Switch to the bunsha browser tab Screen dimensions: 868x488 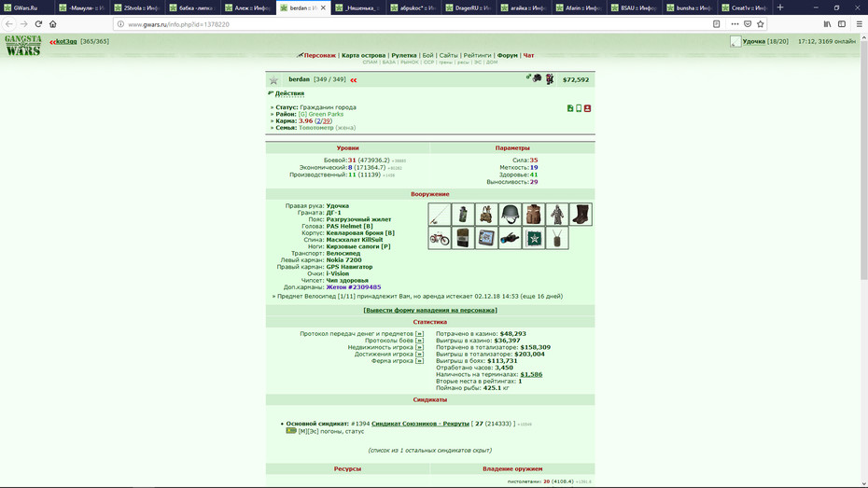[x=691, y=7]
